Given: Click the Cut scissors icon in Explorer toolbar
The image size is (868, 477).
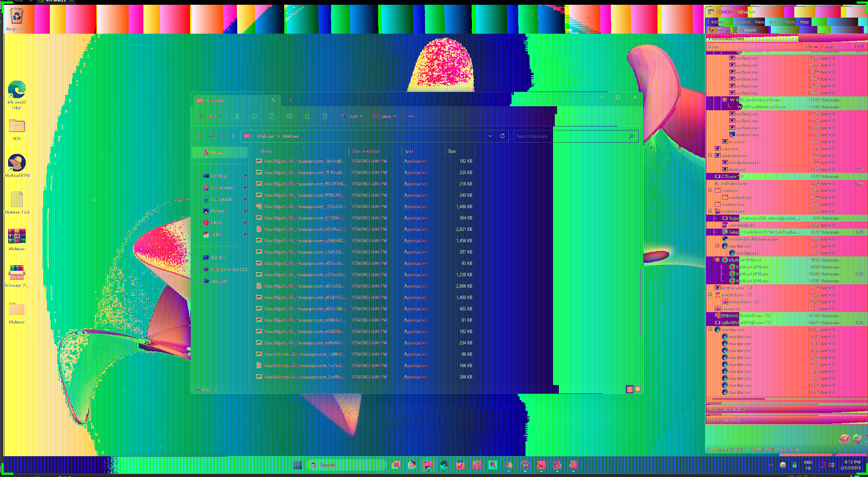Looking at the screenshot, I should 237,116.
